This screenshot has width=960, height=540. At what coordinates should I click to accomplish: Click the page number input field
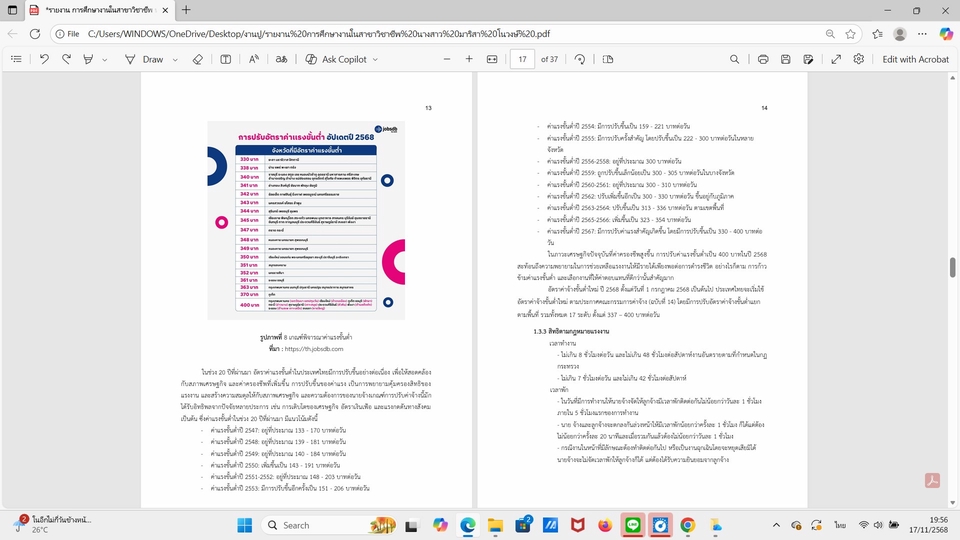coord(522,59)
